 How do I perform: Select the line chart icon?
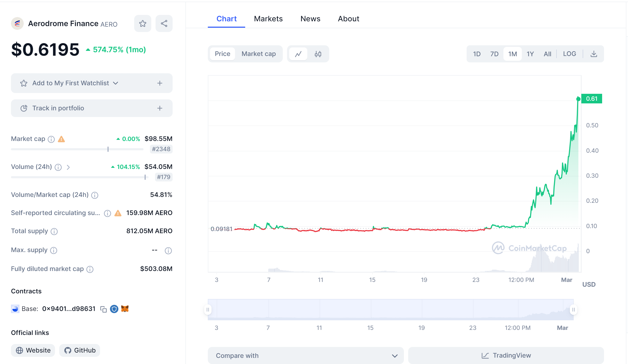298,54
